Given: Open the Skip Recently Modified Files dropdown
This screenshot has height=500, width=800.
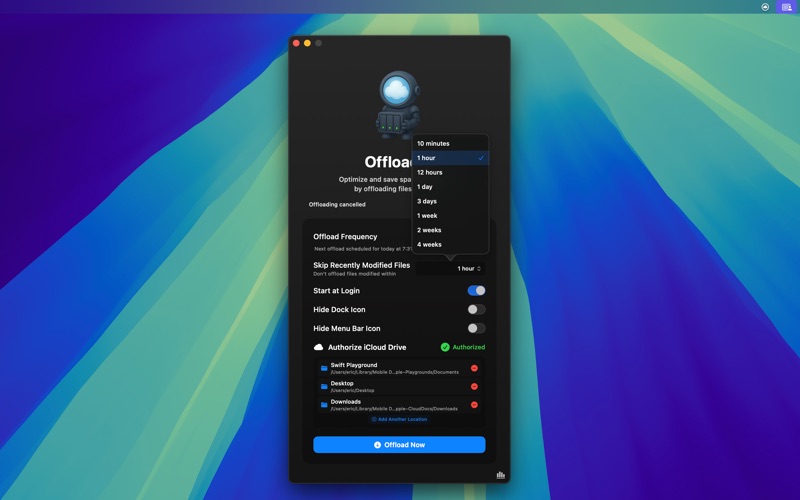Looking at the screenshot, I should pos(451,268).
